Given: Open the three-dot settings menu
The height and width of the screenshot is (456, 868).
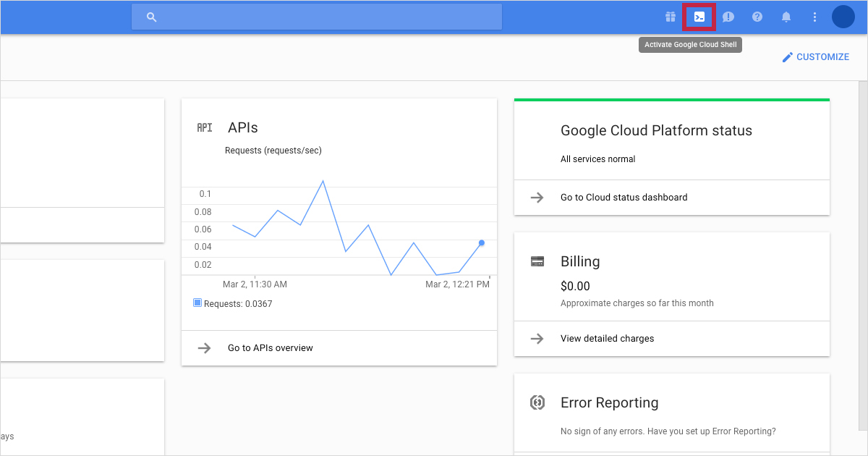Looking at the screenshot, I should (x=815, y=17).
